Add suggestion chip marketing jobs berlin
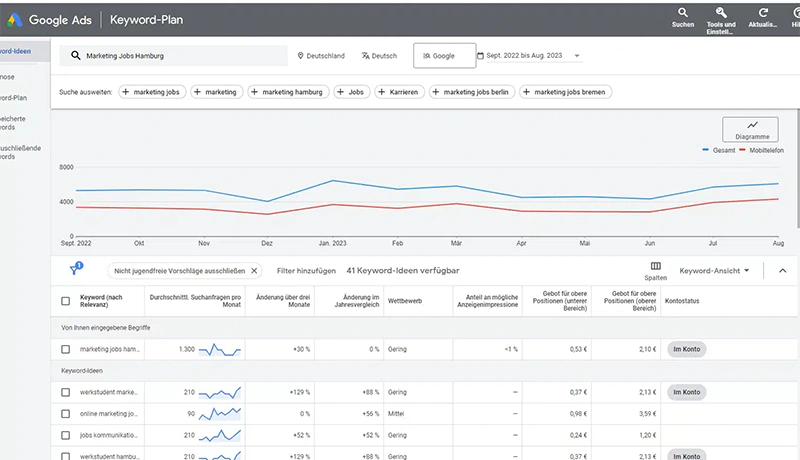800x460 pixels. point(471,92)
